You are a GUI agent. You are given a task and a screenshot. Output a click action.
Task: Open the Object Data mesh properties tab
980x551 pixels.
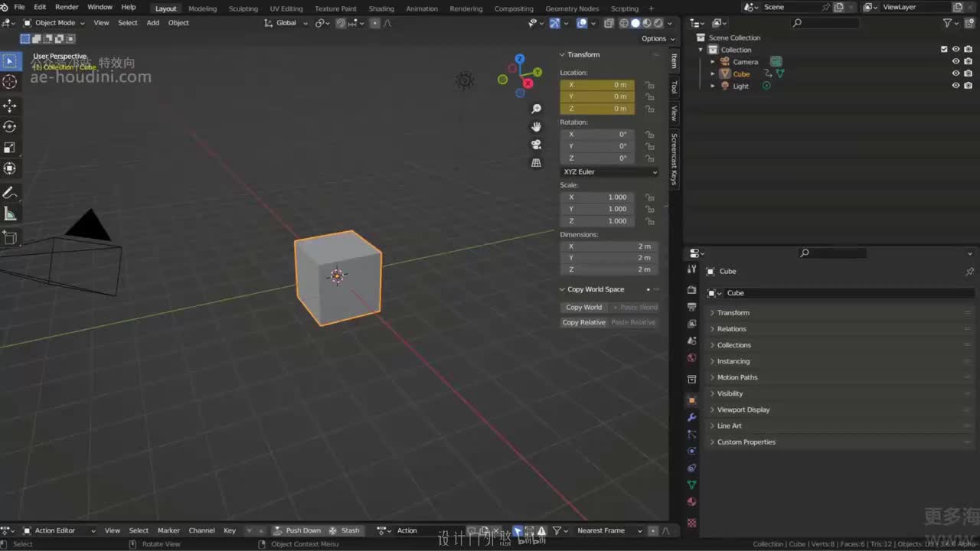pos(692,484)
